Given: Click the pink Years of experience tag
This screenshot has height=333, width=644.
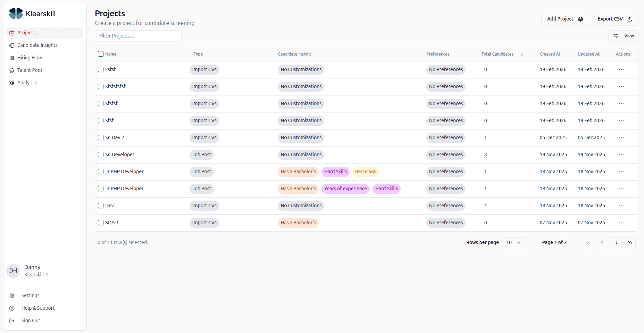Looking at the screenshot, I should click(x=345, y=189).
